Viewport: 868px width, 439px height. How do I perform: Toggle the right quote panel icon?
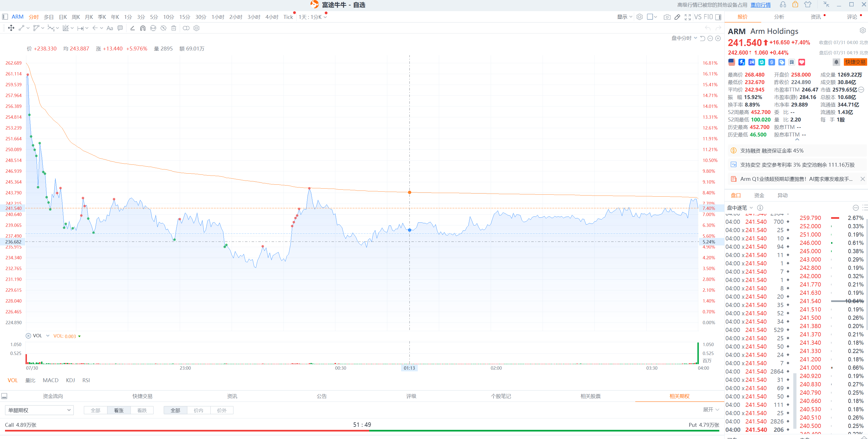tap(718, 17)
